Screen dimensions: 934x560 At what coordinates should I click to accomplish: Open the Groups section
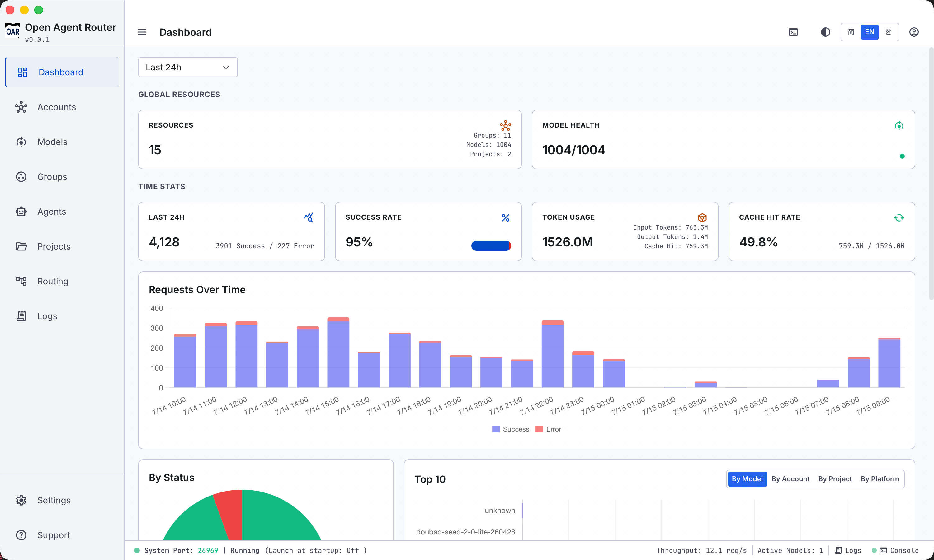(62, 177)
